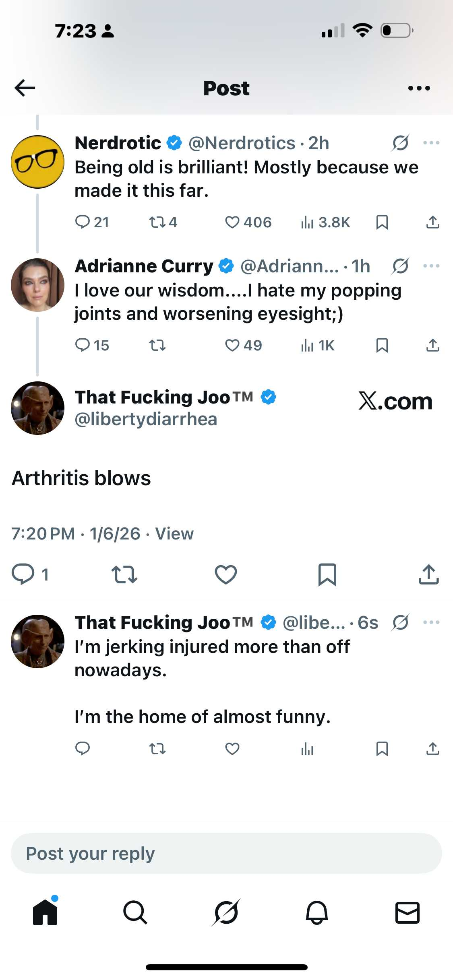Open the Notifications bell tab
The height and width of the screenshot is (980, 453).
317,912
